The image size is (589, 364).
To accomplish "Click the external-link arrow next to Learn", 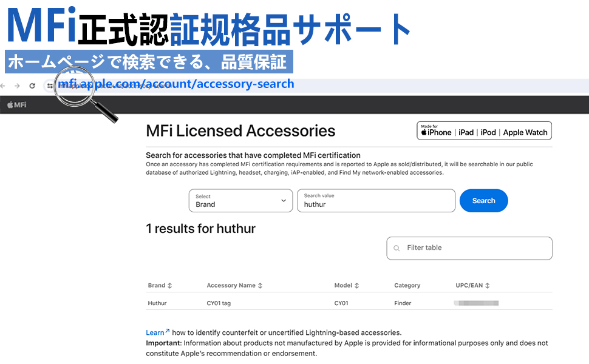I will (168, 329).
